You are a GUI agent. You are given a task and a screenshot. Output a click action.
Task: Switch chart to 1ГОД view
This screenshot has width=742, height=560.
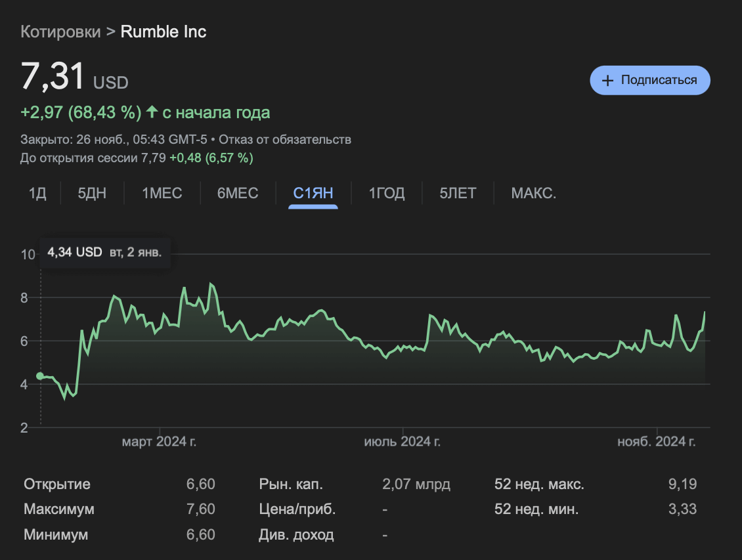click(x=386, y=194)
